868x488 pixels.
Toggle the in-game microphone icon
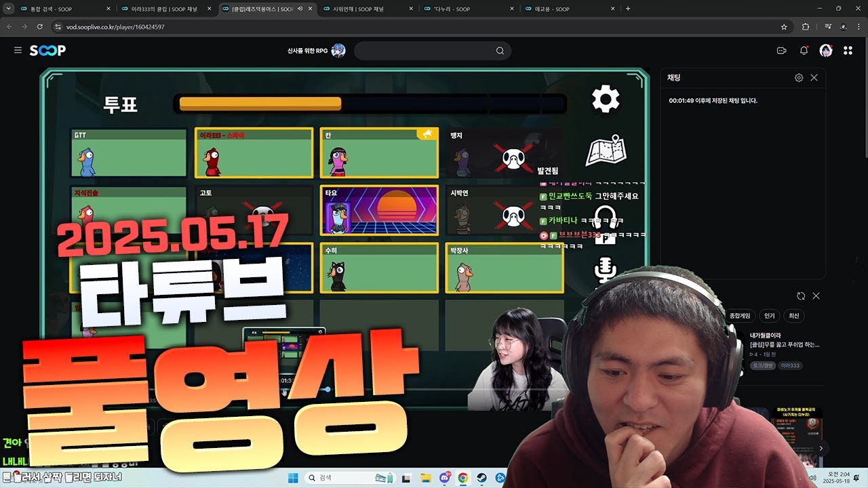click(604, 271)
